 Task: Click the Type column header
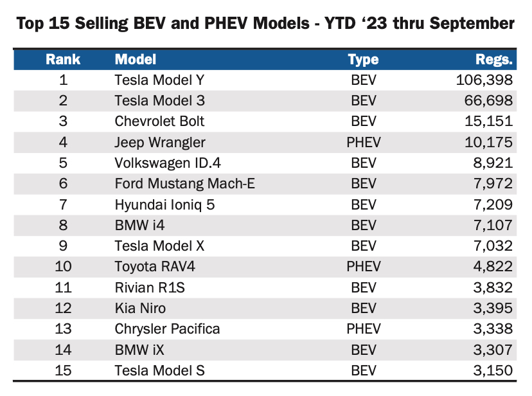(363, 60)
